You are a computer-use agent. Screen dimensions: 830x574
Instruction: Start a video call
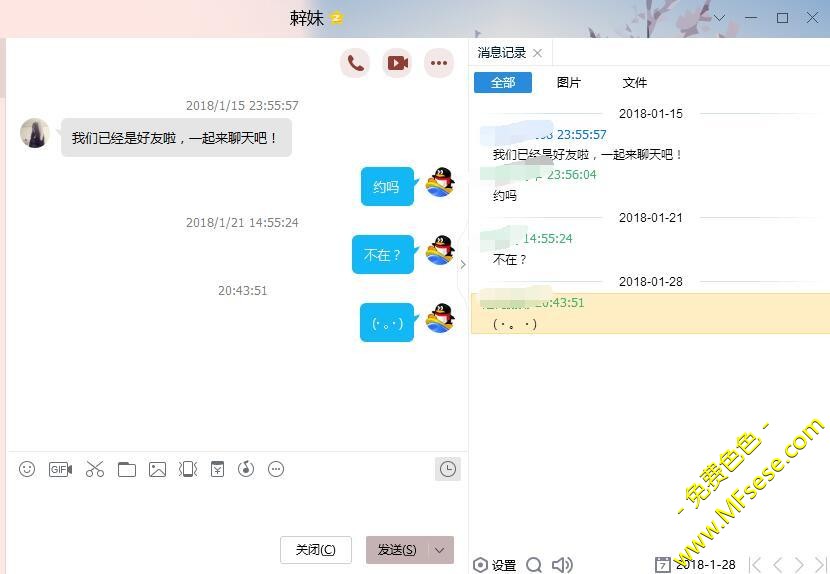[x=397, y=63]
